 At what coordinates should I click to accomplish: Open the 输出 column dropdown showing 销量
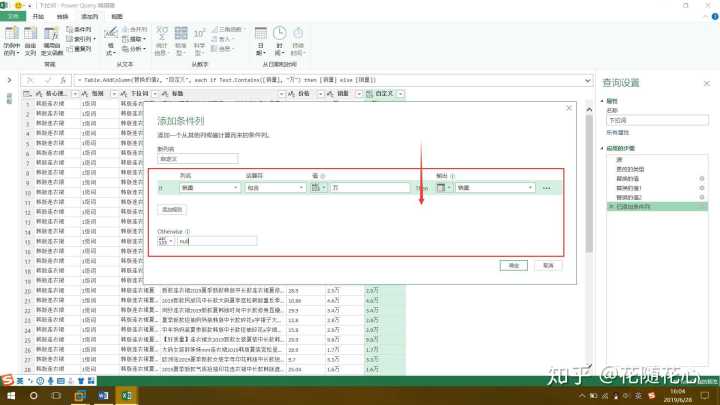pyautogui.click(x=494, y=187)
